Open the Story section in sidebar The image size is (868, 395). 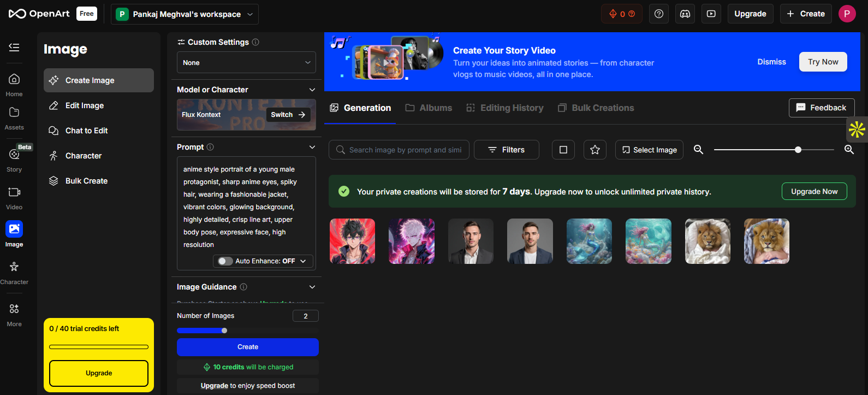pyautogui.click(x=14, y=158)
